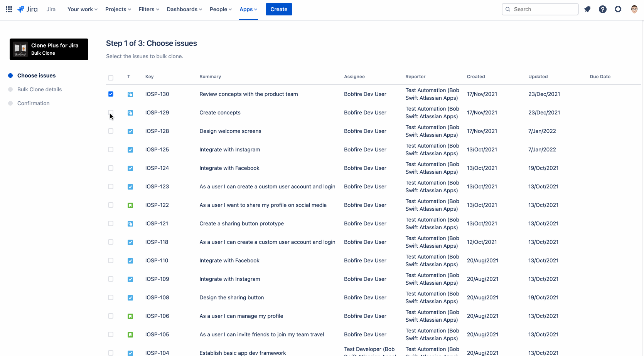Viewport: 644px width, 356px height.
Task: Select the IOSP-124 checkbox
Action: pos(111,168)
